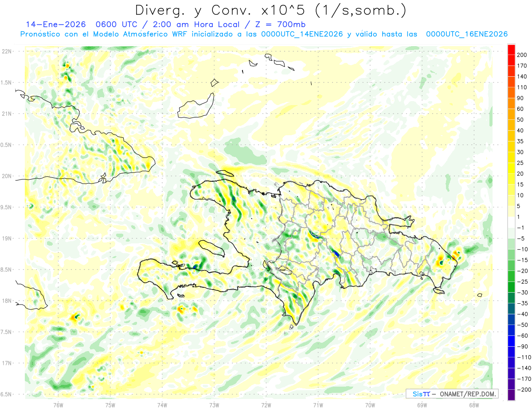The image size is (532, 411).
Task: Click the -15 value on the color scale
Action: click(x=523, y=260)
